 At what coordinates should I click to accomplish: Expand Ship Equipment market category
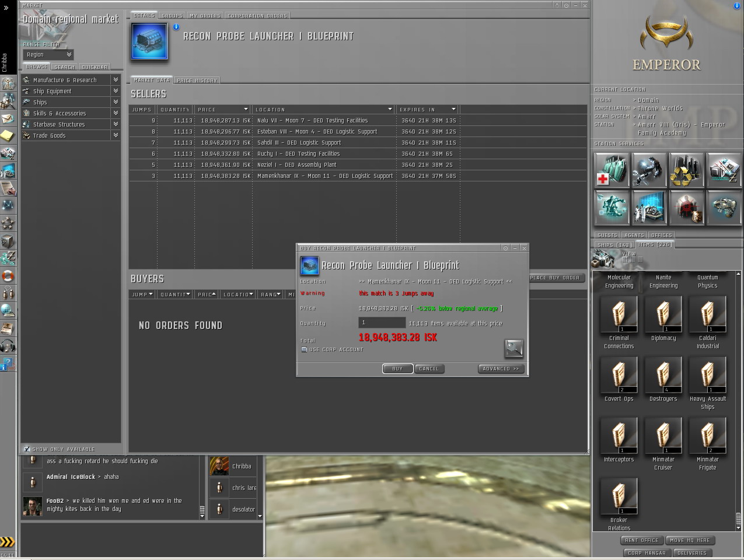click(71, 91)
